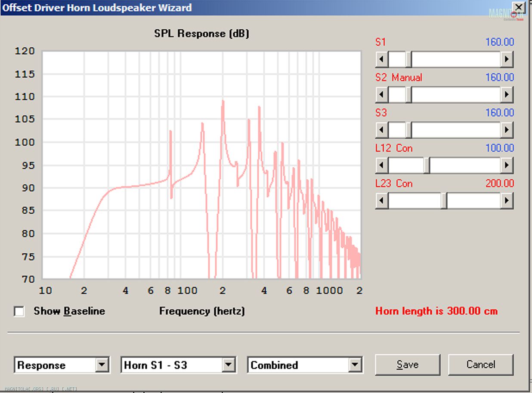Click the L23 Con slider left arrow
This screenshot has height=393, width=532.
(381, 200)
